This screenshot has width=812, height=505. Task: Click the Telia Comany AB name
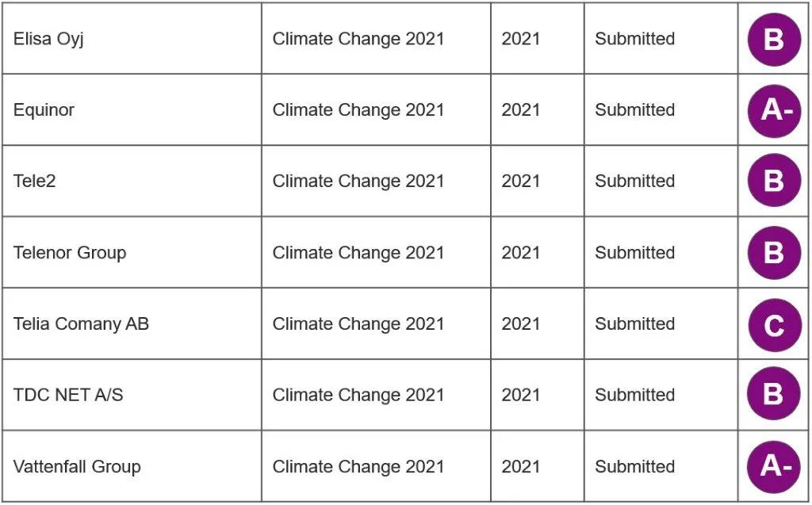click(82, 323)
